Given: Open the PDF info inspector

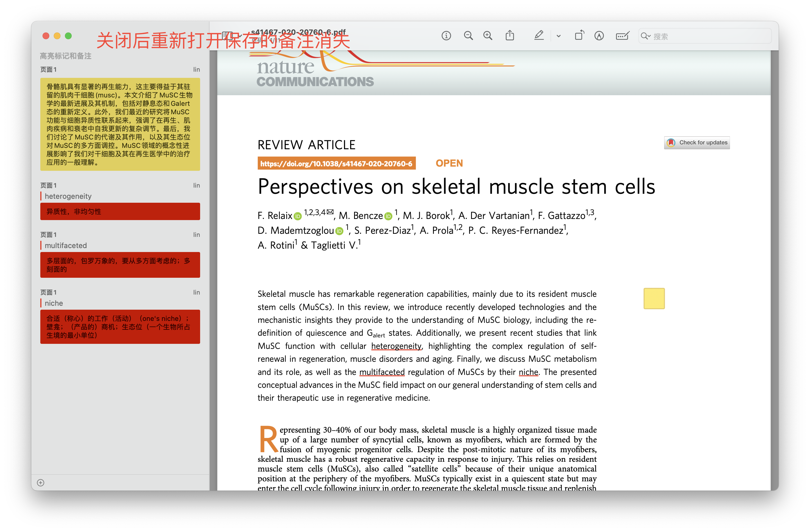Looking at the screenshot, I should click(x=446, y=36).
